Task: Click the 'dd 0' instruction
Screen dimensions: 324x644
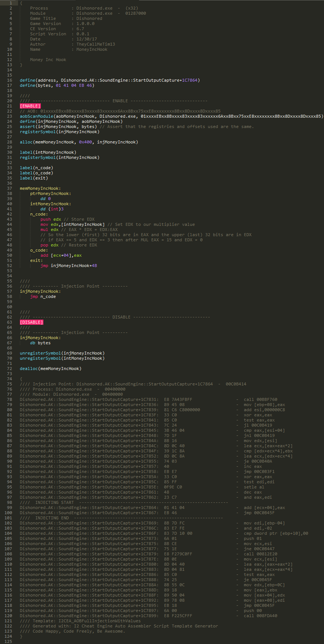Action: pos(46,199)
